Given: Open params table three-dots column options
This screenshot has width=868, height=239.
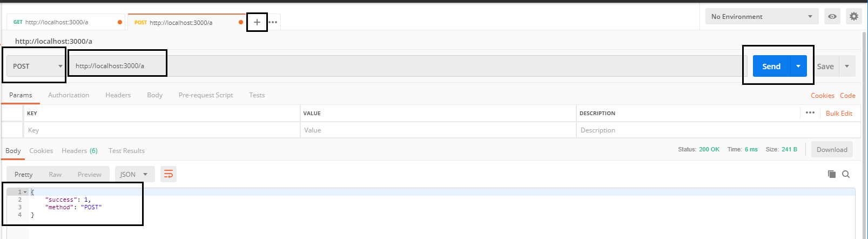Looking at the screenshot, I should (810, 113).
